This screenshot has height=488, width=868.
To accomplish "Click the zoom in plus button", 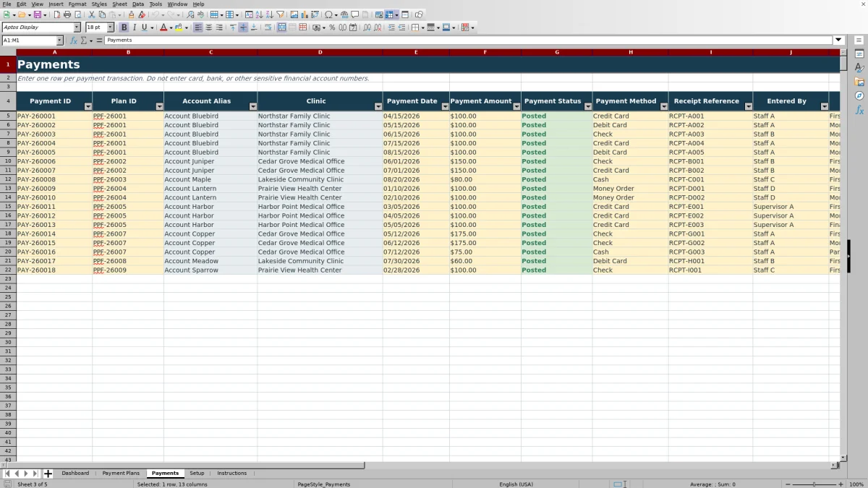I will pos(840,484).
